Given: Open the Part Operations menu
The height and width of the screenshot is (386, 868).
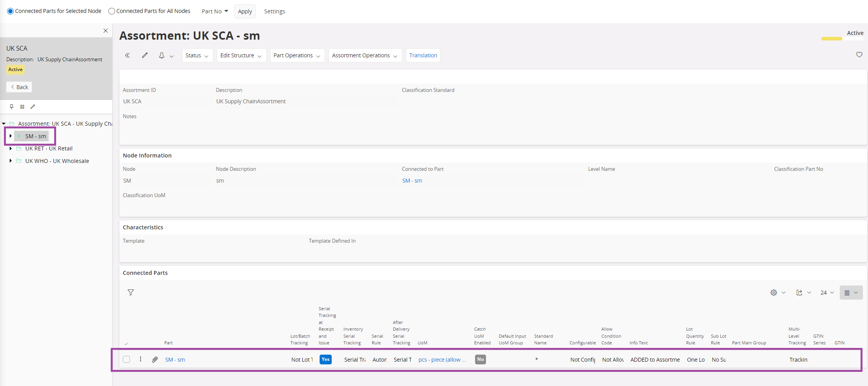Looking at the screenshot, I should pyautogui.click(x=297, y=55).
